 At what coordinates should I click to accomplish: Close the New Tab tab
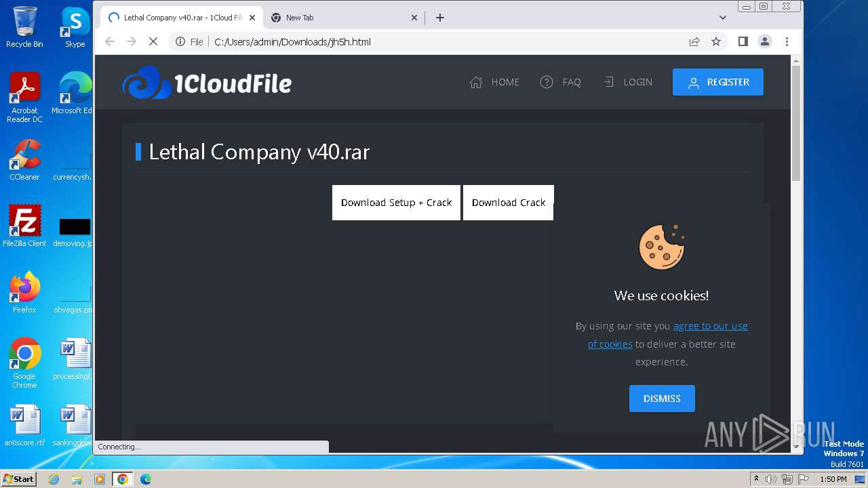415,18
